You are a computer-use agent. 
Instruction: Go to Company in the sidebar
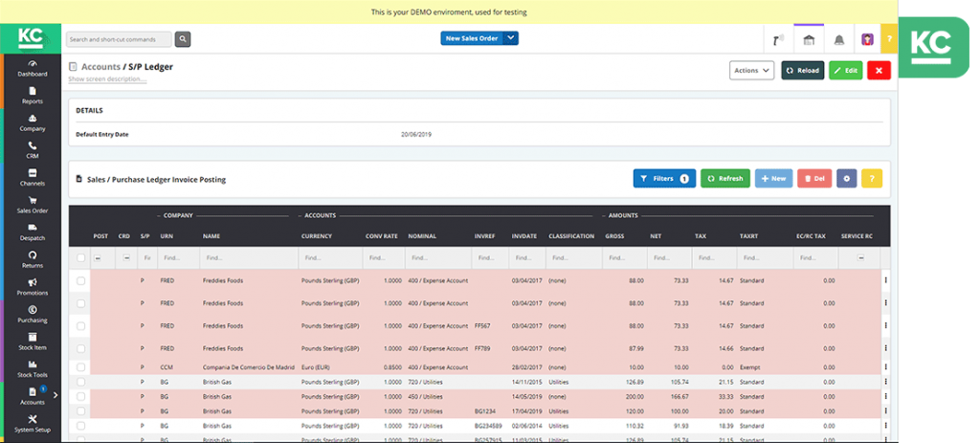[32, 123]
